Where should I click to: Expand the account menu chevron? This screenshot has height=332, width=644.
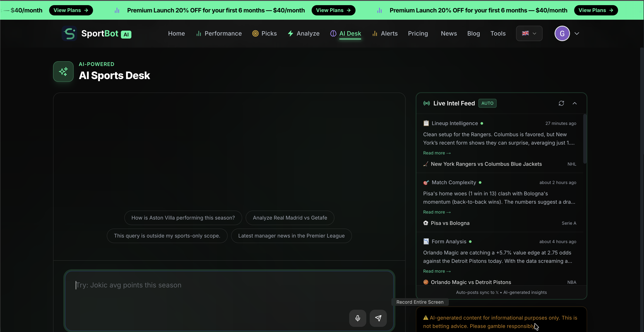tap(577, 34)
